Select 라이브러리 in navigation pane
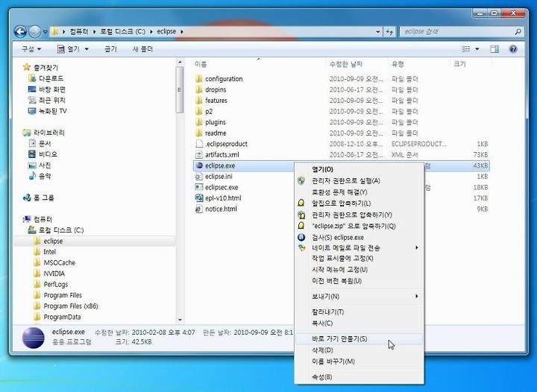The height and width of the screenshot is (392, 537). coord(43,133)
